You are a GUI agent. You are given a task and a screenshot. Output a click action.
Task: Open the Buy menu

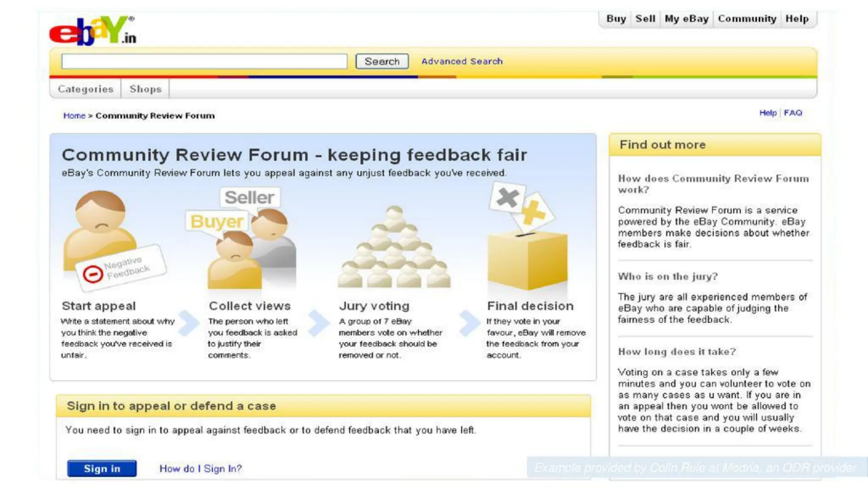[x=616, y=19]
